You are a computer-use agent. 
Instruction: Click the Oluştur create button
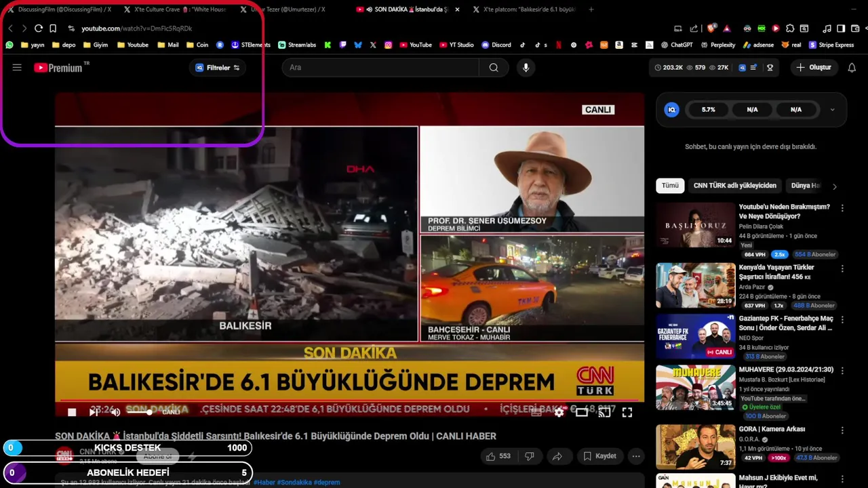(x=814, y=68)
